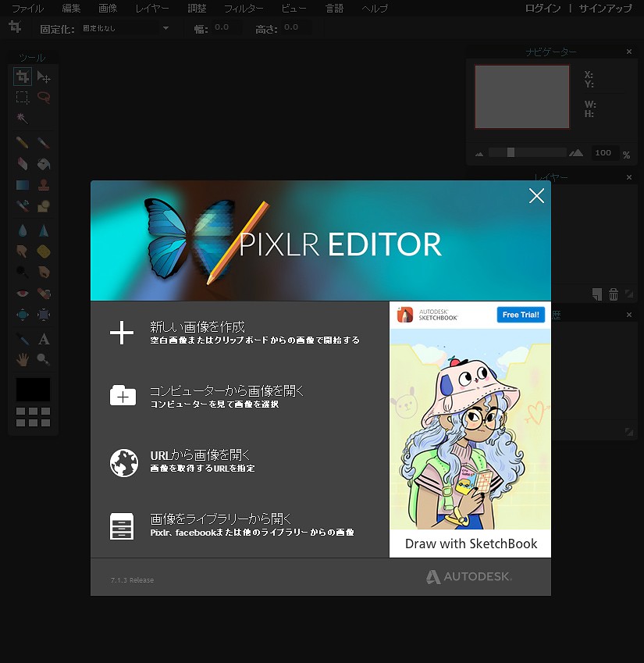Image resolution: width=644 pixels, height=663 pixels.
Task: Click the trash icon in layers panel
Action: pyautogui.click(x=613, y=294)
